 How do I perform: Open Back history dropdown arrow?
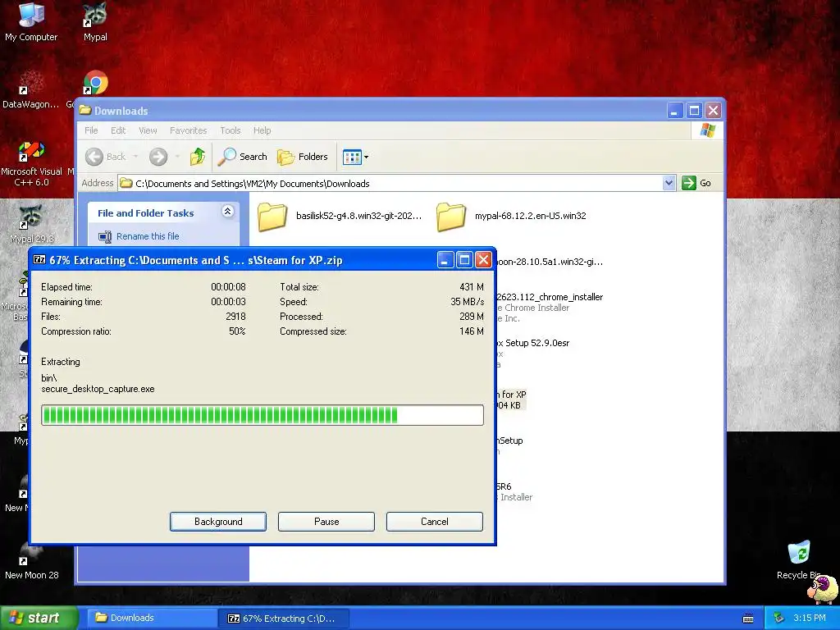(135, 157)
